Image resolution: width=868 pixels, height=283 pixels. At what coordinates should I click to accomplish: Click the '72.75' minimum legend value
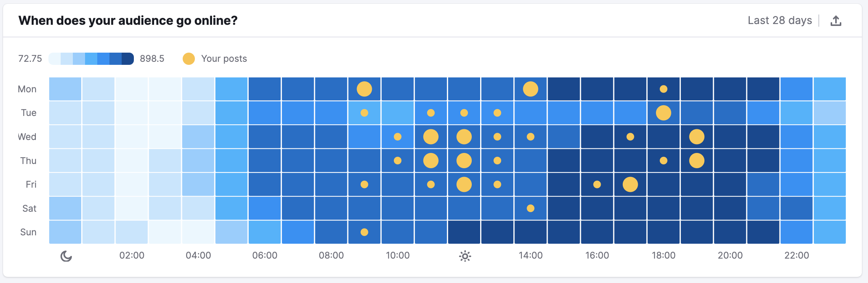(x=30, y=58)
